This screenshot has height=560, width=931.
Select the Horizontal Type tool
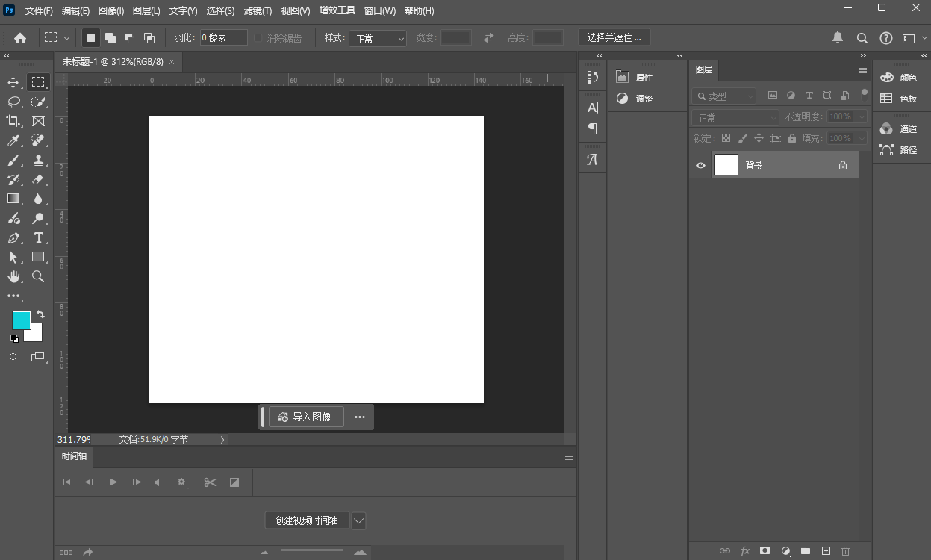pyautogui.click(x=38, y=237)
